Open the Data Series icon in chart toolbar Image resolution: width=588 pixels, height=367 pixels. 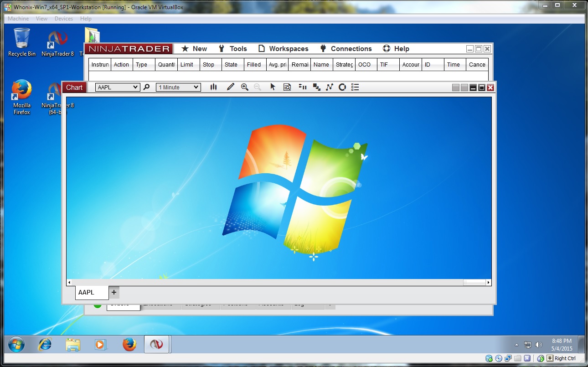(x=316, y=87)
